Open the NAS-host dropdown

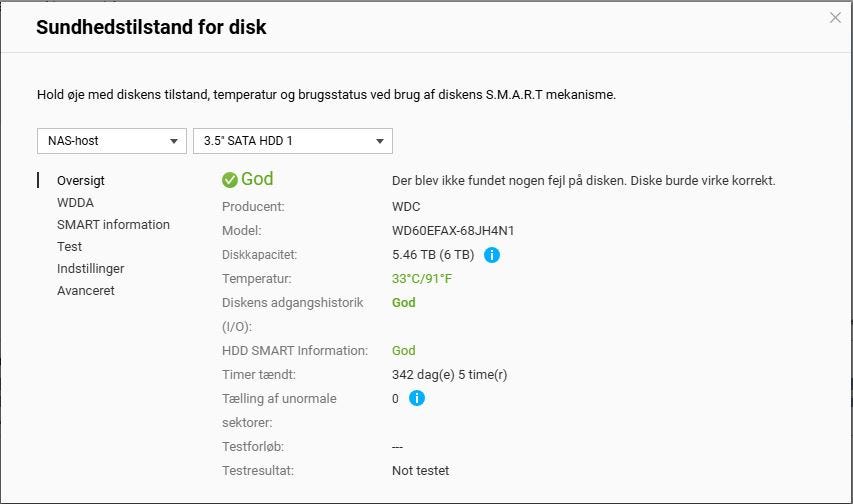pos(112,141)
